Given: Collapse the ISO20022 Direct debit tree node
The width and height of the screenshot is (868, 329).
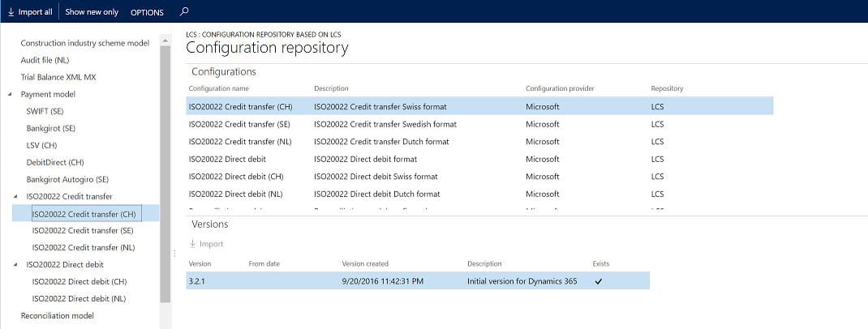Looking at the screenshot, I should 15,265.
